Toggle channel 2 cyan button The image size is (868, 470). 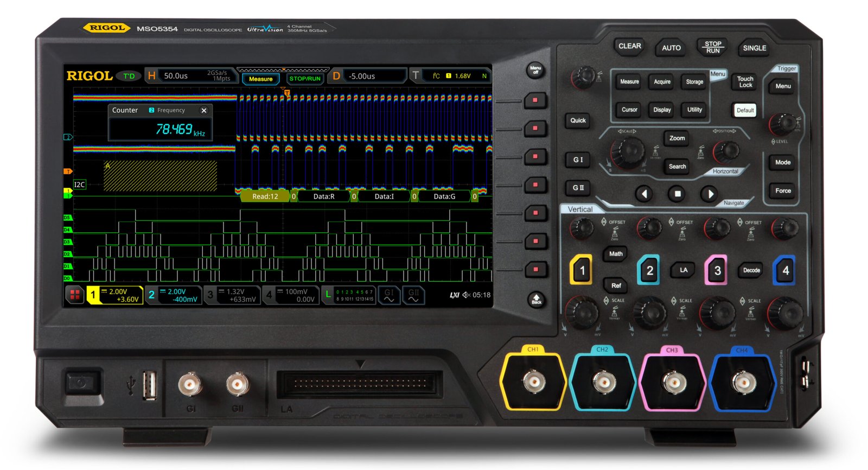649,270
